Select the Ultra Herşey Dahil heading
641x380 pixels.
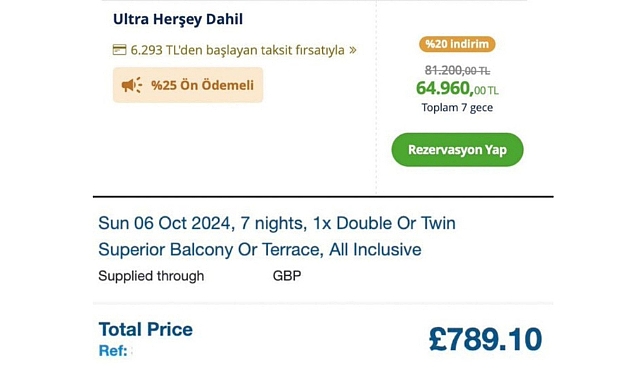click(x=178, y=19)
